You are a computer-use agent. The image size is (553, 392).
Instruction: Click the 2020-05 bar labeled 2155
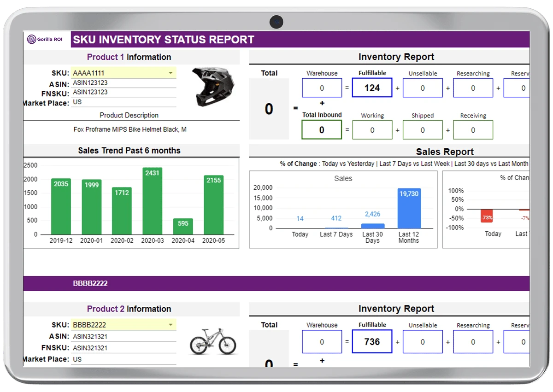point(214,205)
